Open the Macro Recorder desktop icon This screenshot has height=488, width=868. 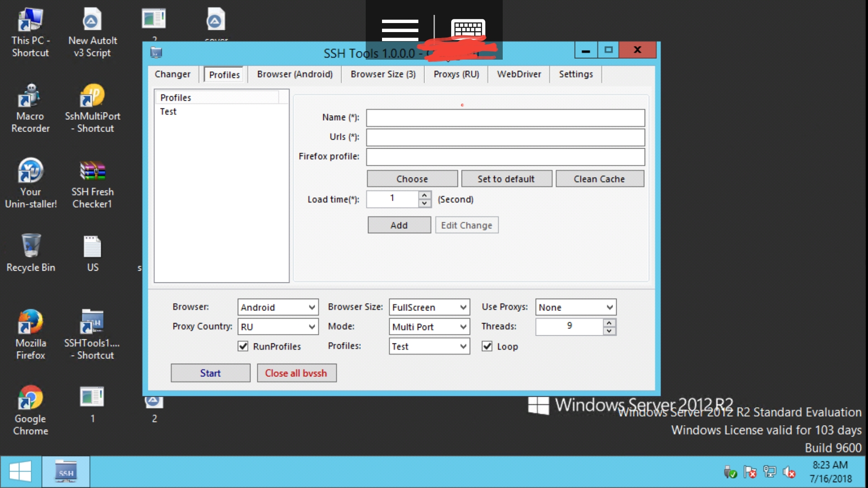pyautogui.click(x=30, y=96)
